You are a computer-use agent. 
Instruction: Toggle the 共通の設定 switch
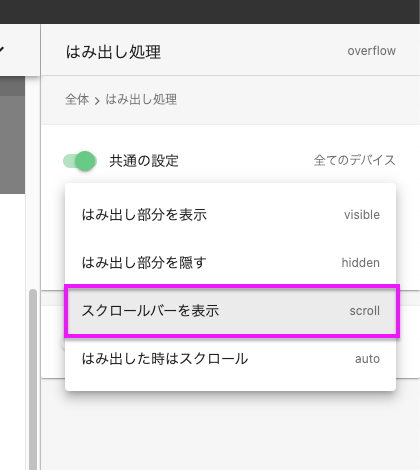tap(80, 161)
